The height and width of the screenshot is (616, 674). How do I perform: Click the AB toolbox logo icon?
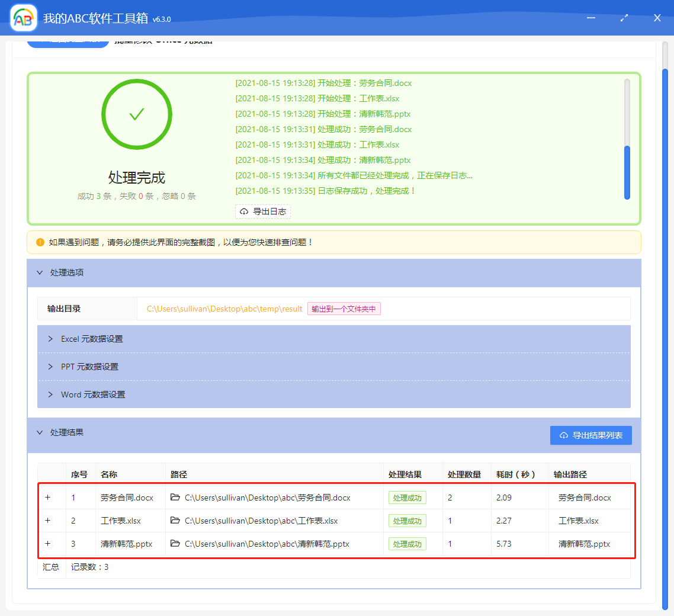(23, 18)
